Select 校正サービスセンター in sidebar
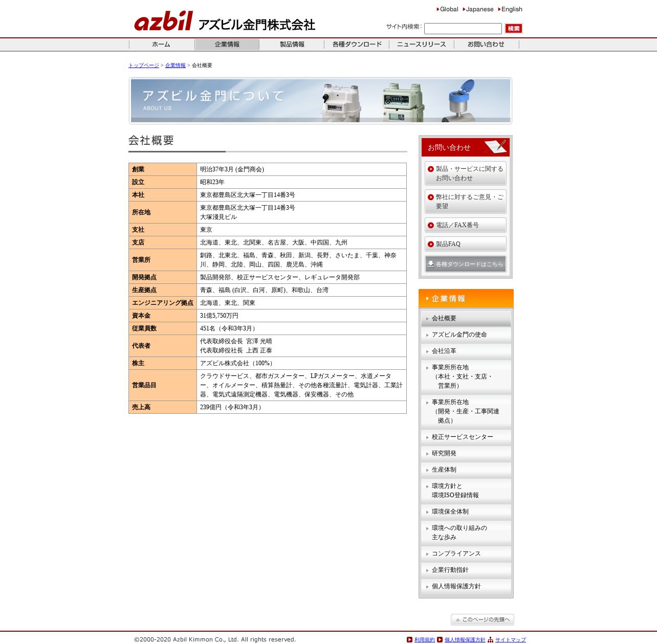Image resolution: width=657 pixels, height=644 pixels. (466, 437)
